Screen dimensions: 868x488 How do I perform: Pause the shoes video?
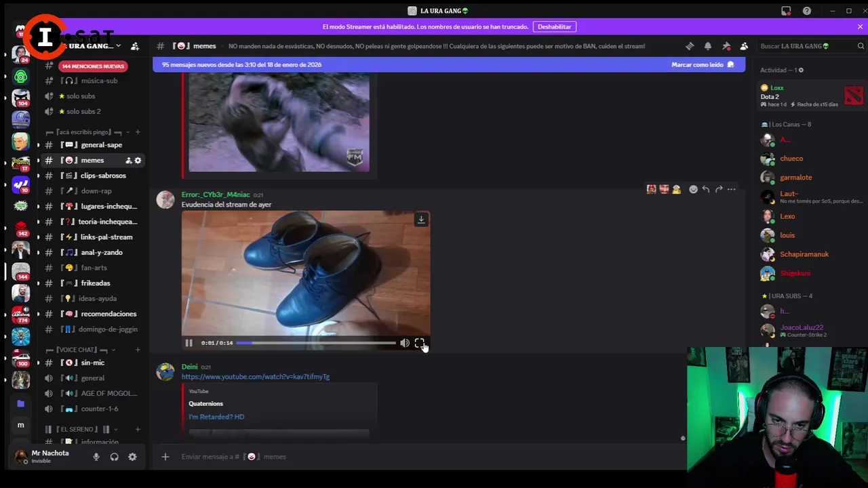[x=189, y=343]
